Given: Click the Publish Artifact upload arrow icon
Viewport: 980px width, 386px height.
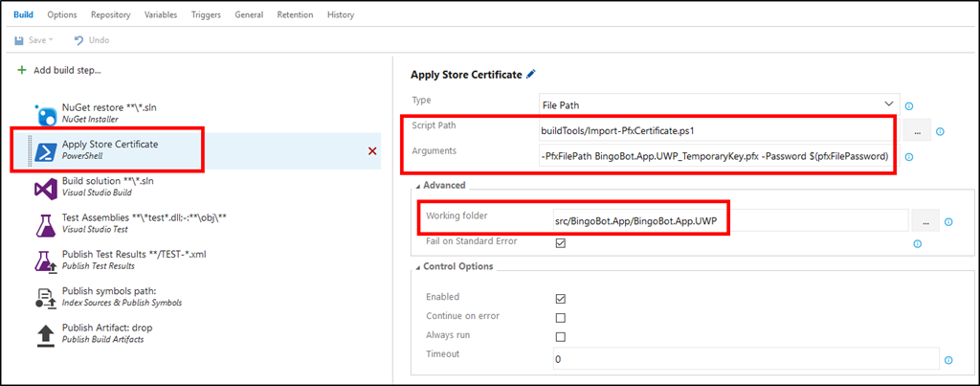Looking at the screenshot, I should point(47,334).
